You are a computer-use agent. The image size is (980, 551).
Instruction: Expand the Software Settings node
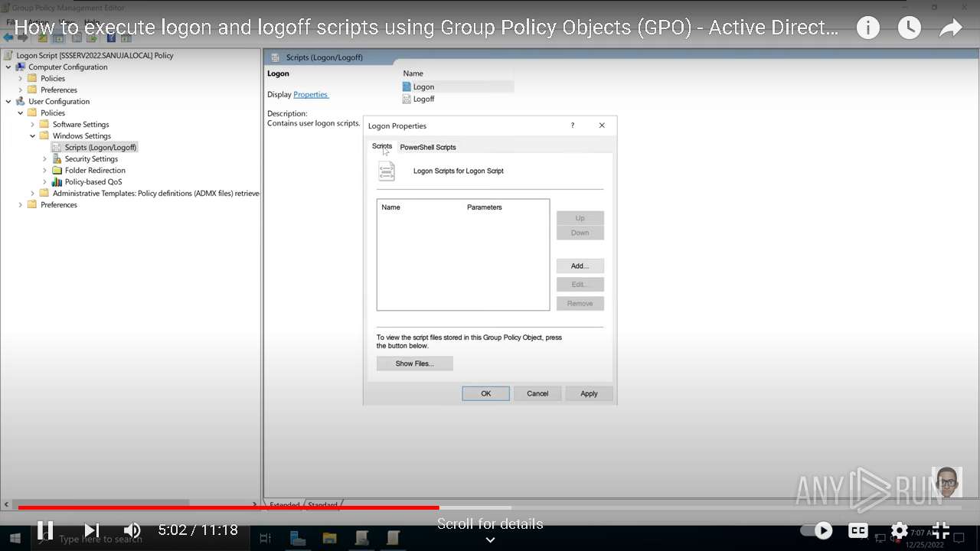(33, 124)
